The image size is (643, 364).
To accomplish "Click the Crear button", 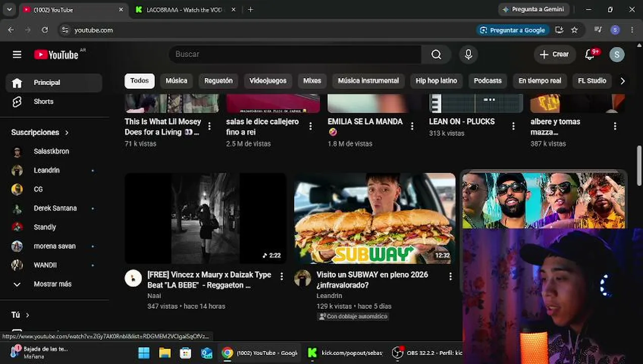I will click(x=555, y=55).
